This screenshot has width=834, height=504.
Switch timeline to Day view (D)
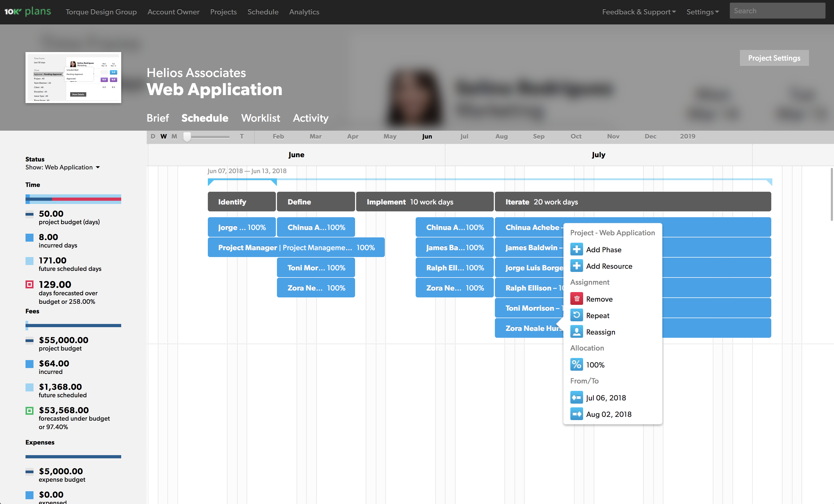point(153,136)
